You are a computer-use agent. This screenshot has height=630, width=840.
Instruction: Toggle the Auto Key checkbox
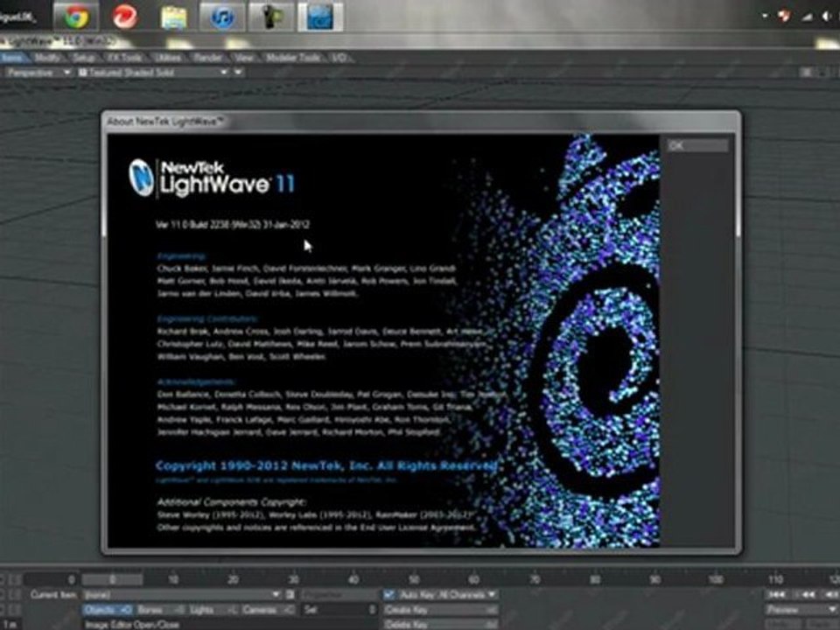389,595
